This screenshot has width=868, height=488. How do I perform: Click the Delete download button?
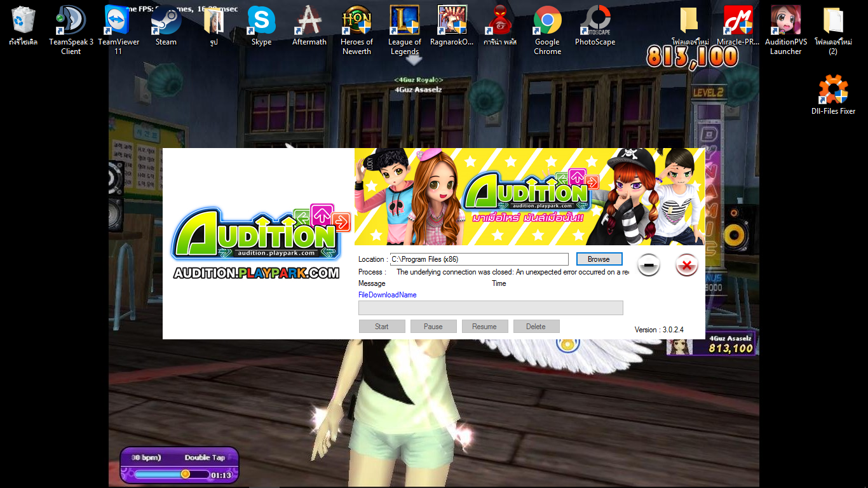(536, 327)
